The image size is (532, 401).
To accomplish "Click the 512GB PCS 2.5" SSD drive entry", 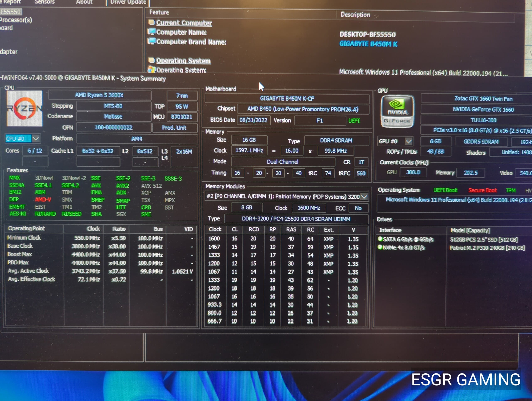I will [x=484, y=240].
